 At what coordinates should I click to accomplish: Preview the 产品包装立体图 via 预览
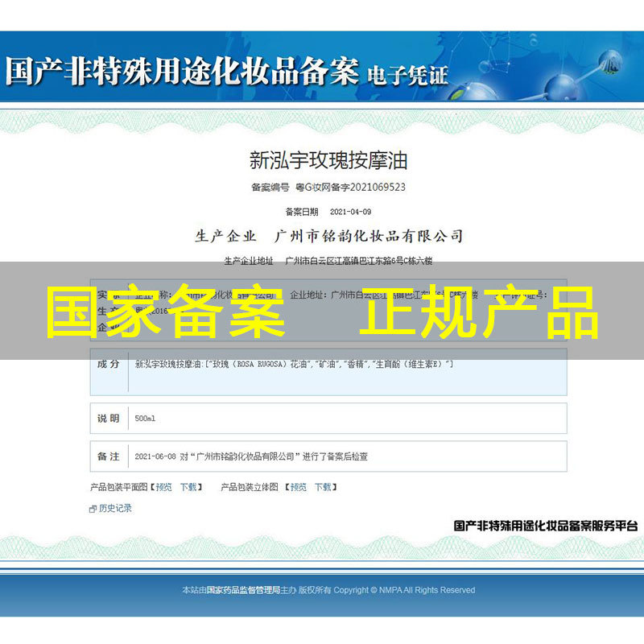pos(299,487)
